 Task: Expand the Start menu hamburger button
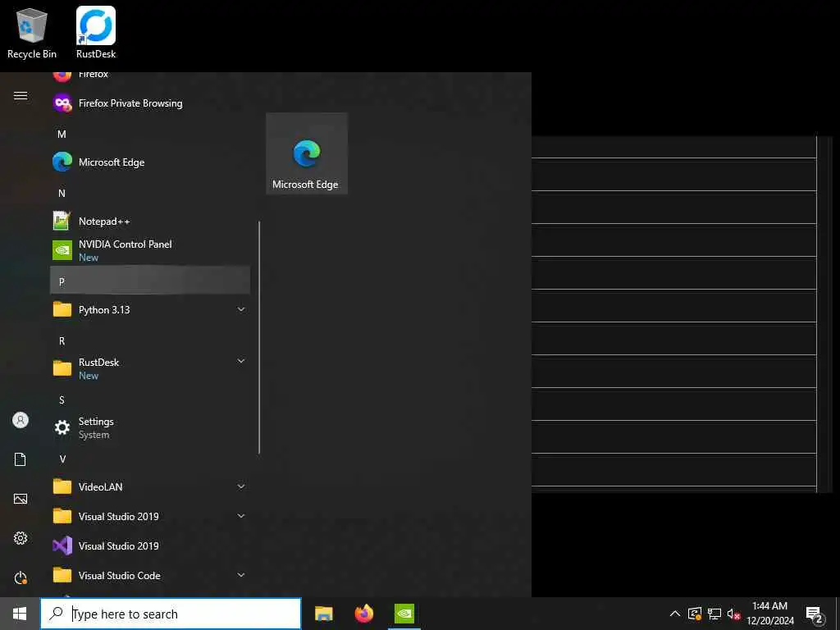(21, 96)
